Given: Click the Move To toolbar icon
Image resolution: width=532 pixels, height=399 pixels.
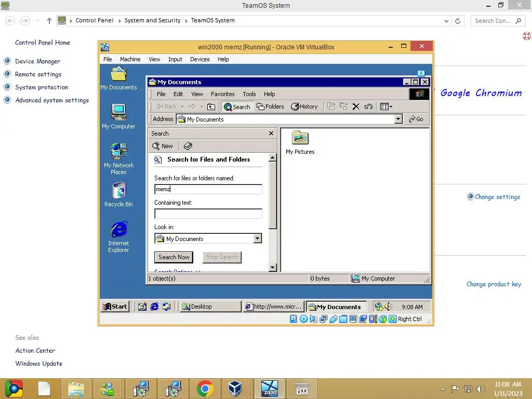Looking at the screenshot, I should [x=331, y=107].
